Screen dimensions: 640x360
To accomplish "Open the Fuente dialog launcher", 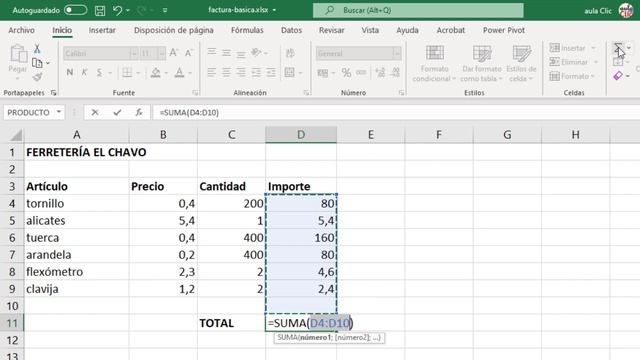I will [x=195, y=93].
